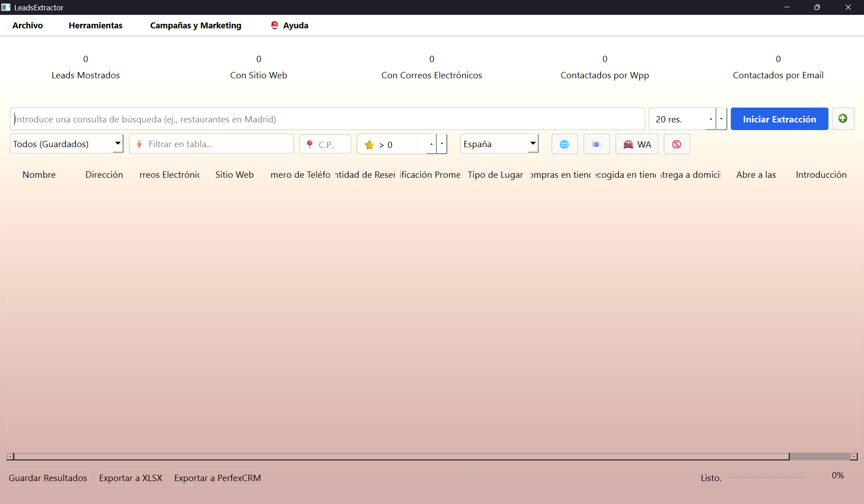Open the Campañas y Marketing menu
The height and width of the screenshot is (504, 864).
click(195, 26)
